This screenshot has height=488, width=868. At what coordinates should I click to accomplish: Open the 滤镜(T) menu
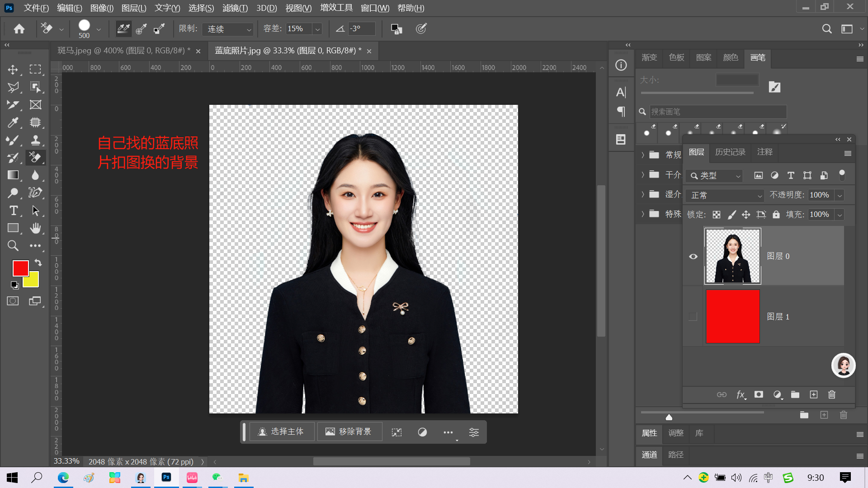pos(235,8)
